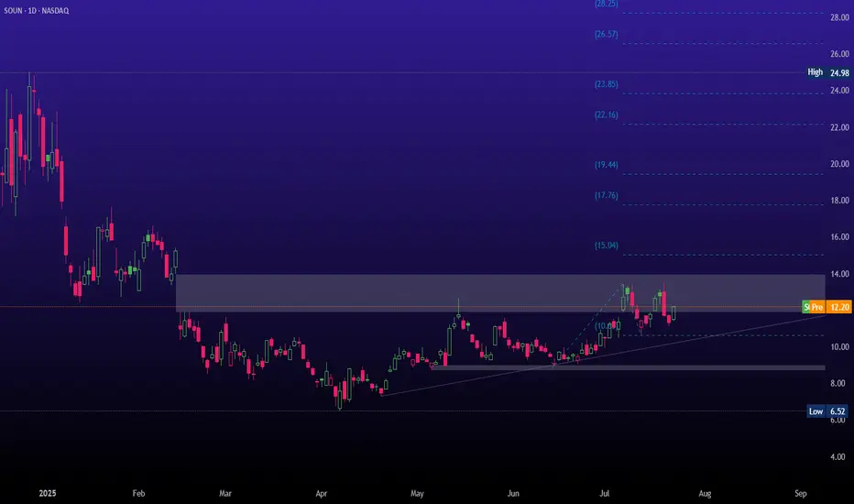Click the May label on the time axis
The image size is (854, 504).
coord(417,494)
